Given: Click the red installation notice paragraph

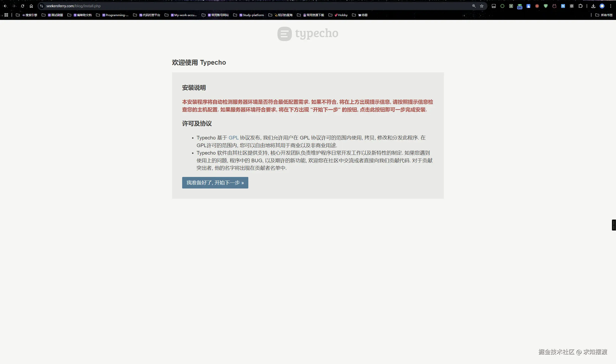Looking at the screenshot, I should click(x=308, y=106).
